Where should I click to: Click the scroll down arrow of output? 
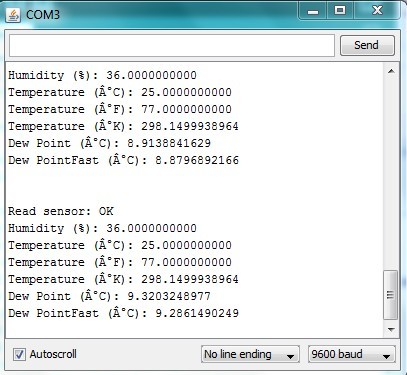coord(391,329)
